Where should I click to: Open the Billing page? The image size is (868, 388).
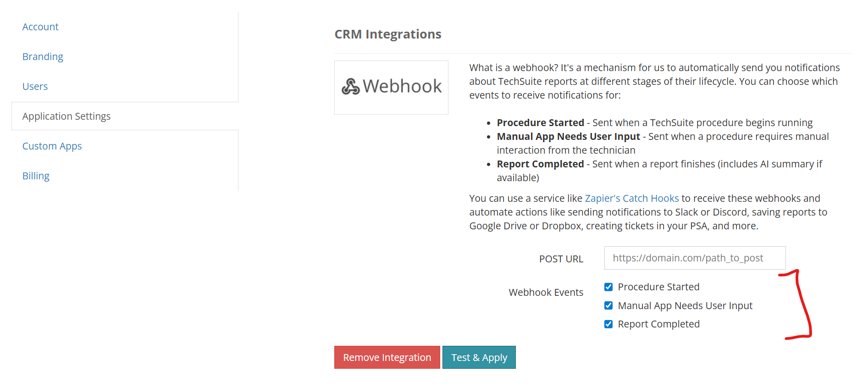36,176
